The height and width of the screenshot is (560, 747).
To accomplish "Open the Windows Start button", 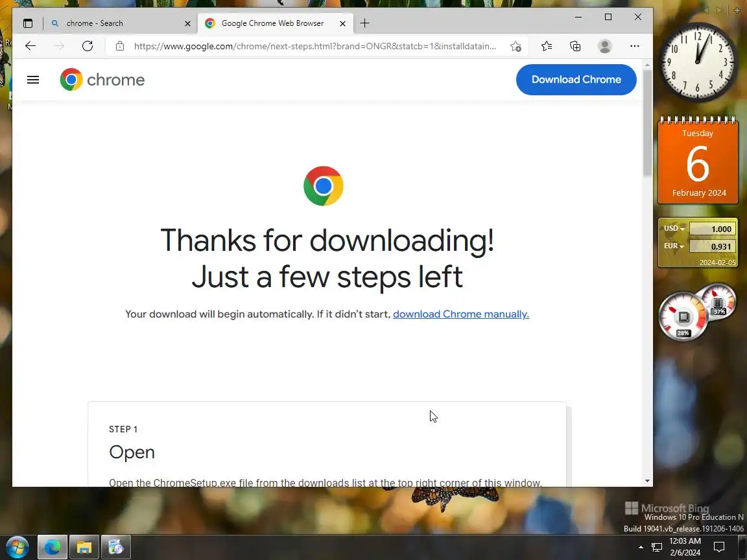I will click(x=17, y=547).
